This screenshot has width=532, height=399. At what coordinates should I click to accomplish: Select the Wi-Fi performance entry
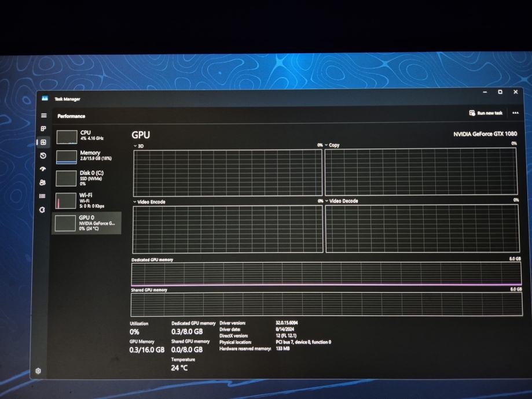86,200
